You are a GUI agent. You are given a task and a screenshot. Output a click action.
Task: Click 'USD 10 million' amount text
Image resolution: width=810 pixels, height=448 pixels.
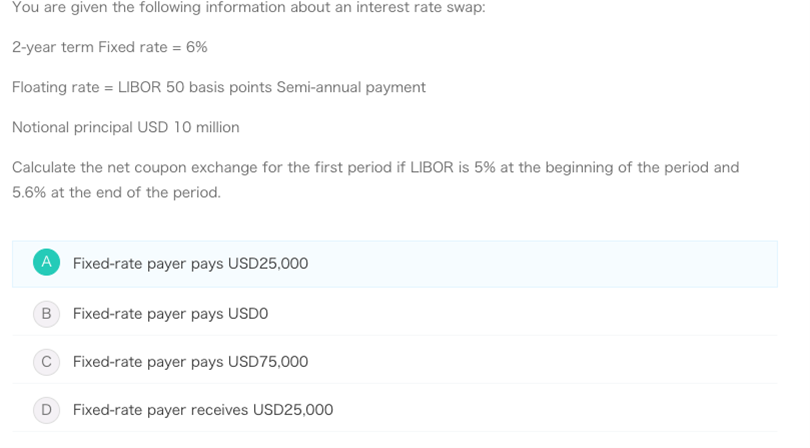(188, 127)
